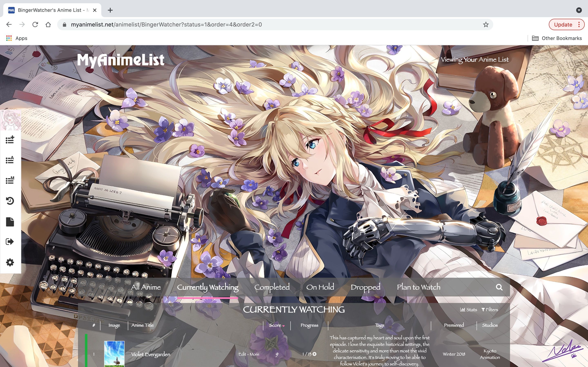Open the history icon in sidebar
The image size is (588, 367).
tap(10, 201)
